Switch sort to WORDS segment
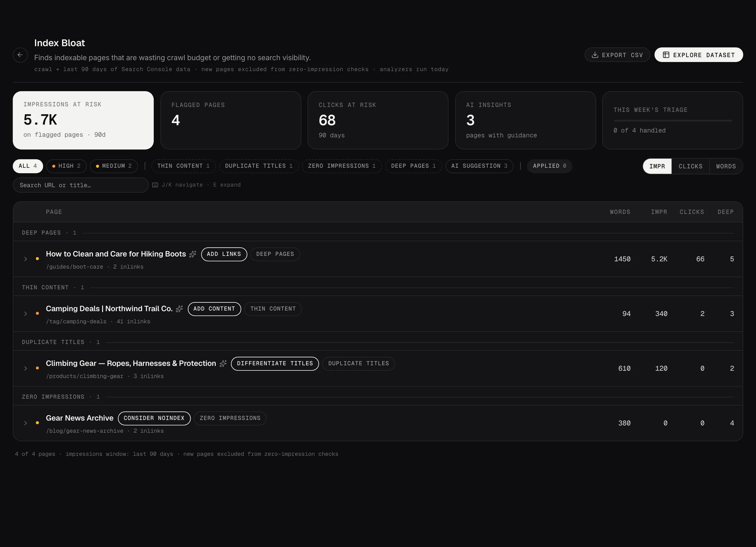Image resolution: width=756 pixels, height=547 pixels. click(x=726, y=166)
